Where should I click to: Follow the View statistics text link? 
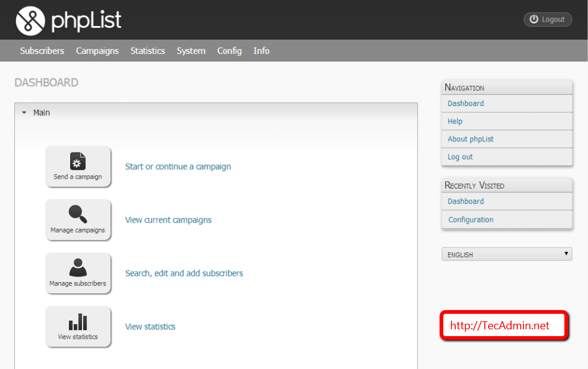click(150, 327)
